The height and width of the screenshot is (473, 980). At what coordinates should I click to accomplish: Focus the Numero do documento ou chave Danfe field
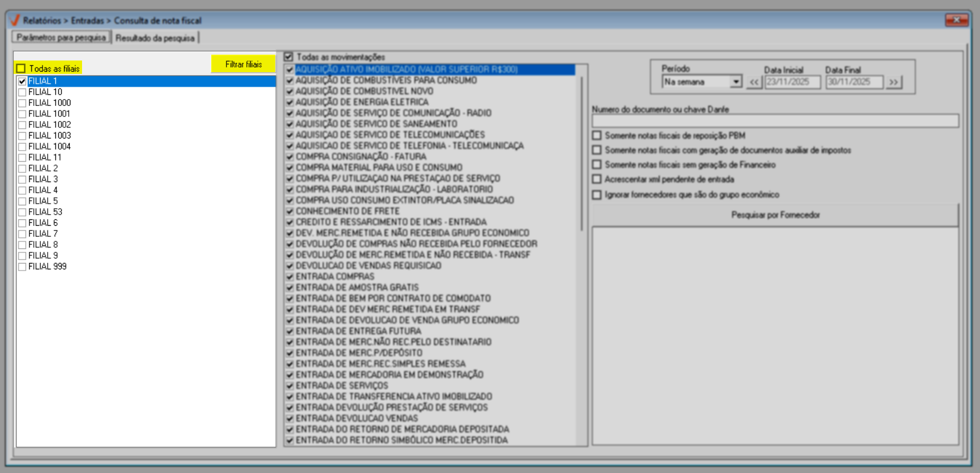tap(775, 120)
